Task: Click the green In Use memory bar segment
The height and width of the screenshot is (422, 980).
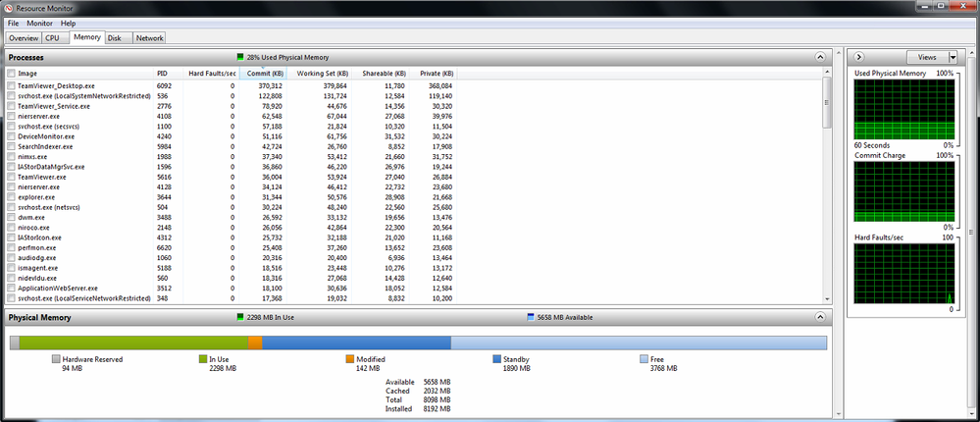Action: point(133,343)
